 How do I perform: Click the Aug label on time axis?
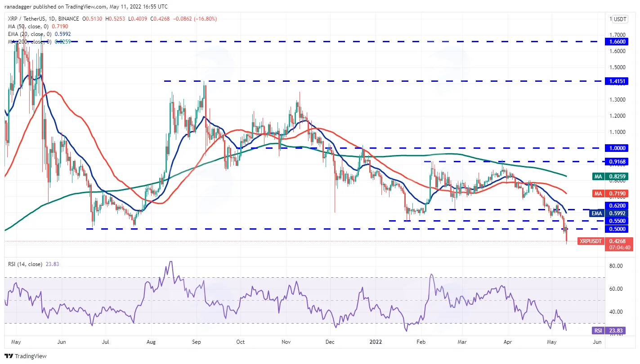pos(151,342)
